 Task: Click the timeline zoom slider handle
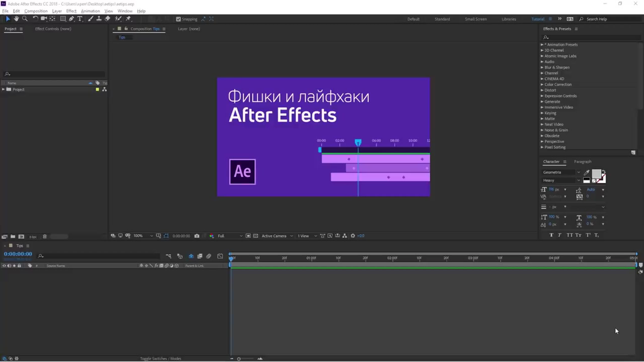tap(239, 359)
